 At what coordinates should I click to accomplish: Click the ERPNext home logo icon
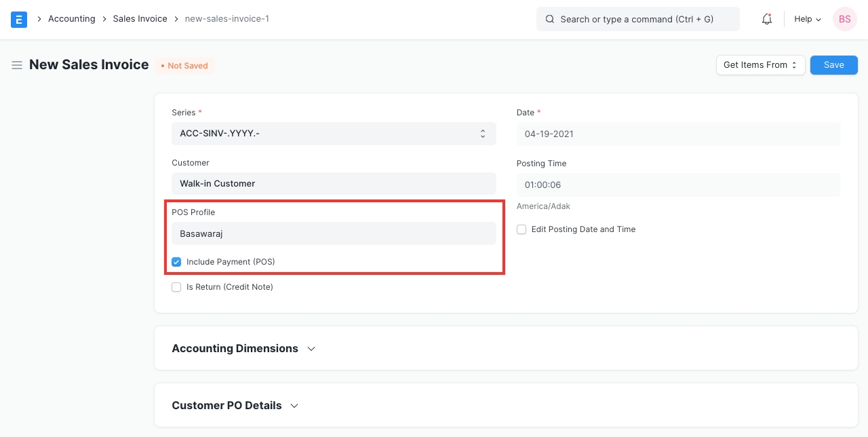tap(19, 19)
